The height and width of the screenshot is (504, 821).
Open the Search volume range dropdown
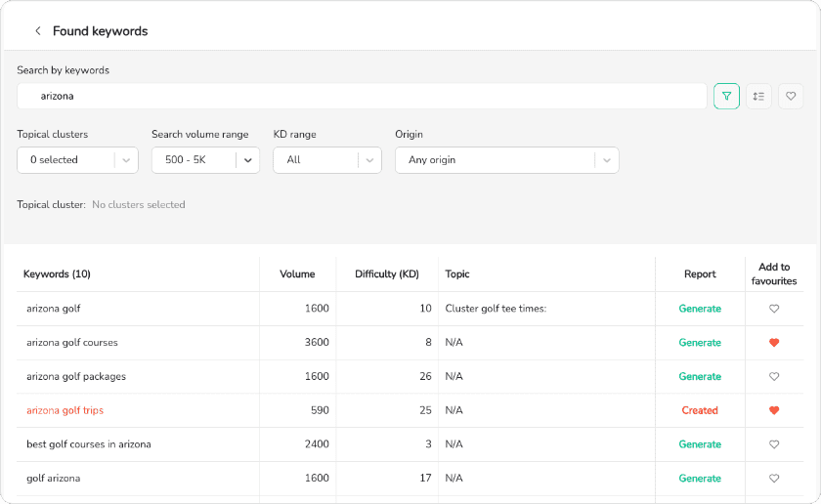click(205, 160)
